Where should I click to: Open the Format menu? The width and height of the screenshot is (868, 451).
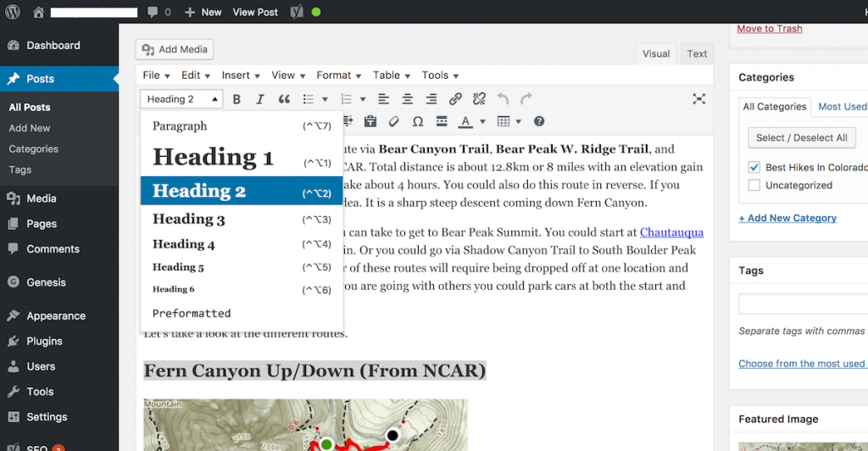tap(339, 75)
